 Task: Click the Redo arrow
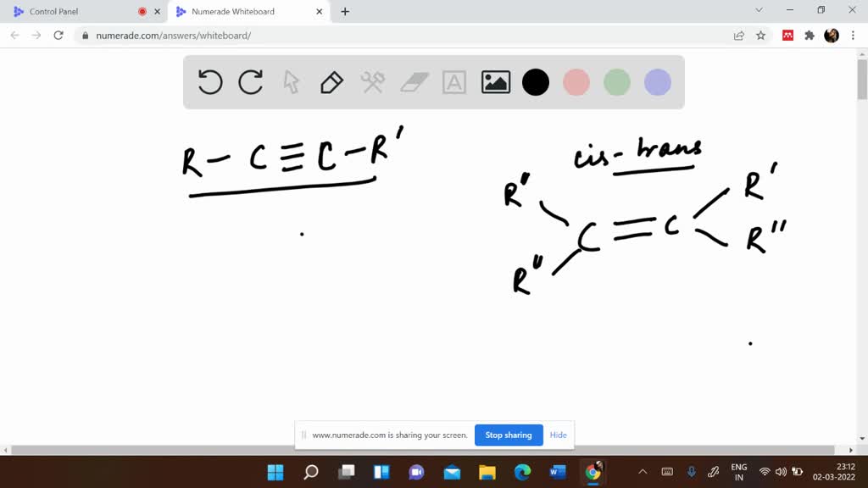250,82
